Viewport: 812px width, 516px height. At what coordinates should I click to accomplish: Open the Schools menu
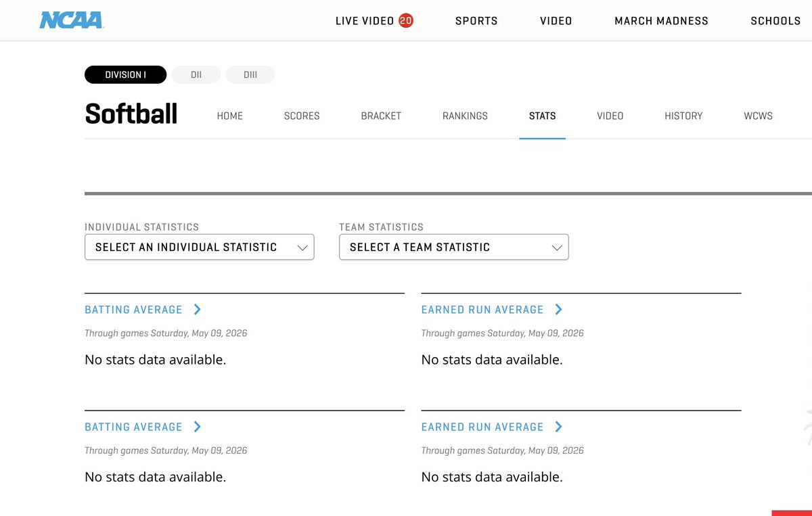coord(775,21)
